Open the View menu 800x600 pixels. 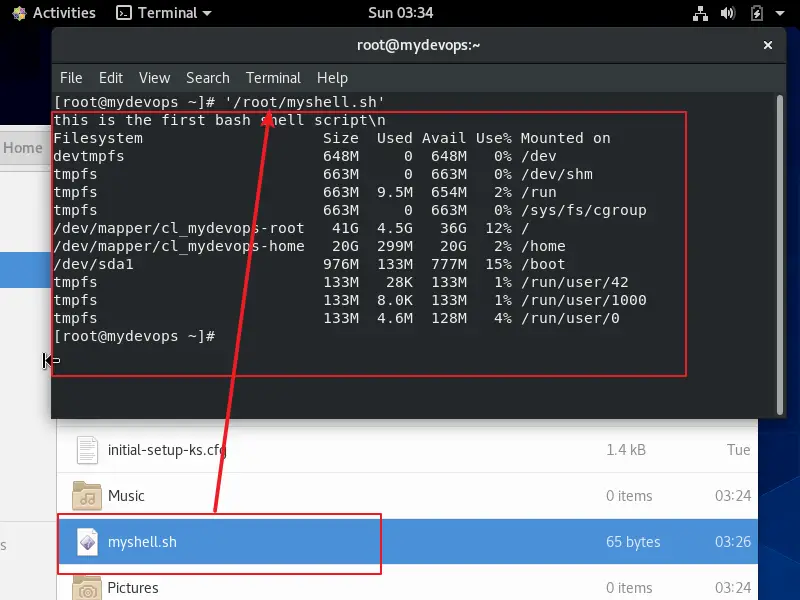154,77
